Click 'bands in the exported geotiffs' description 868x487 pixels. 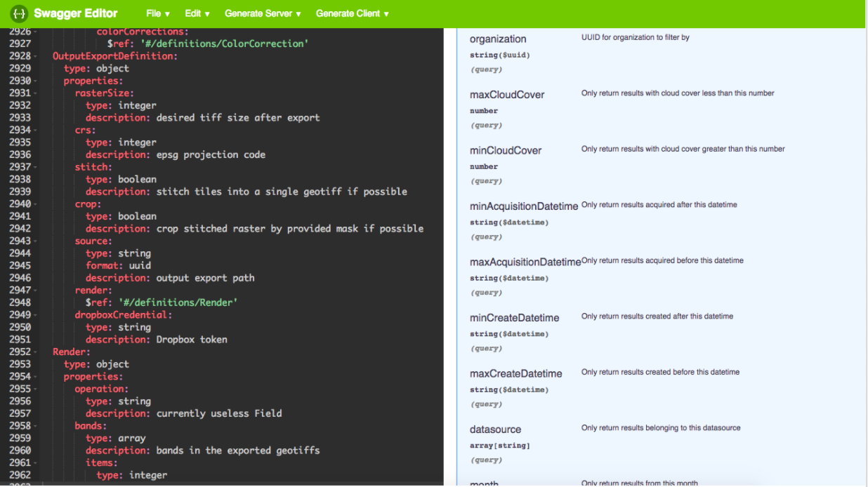[238, 451]
